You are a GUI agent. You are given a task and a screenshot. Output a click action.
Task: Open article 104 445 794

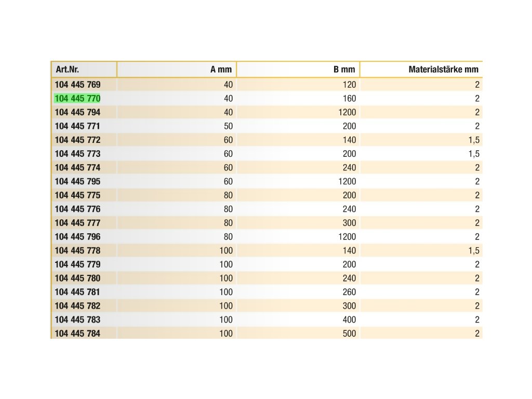pos(77,112)
